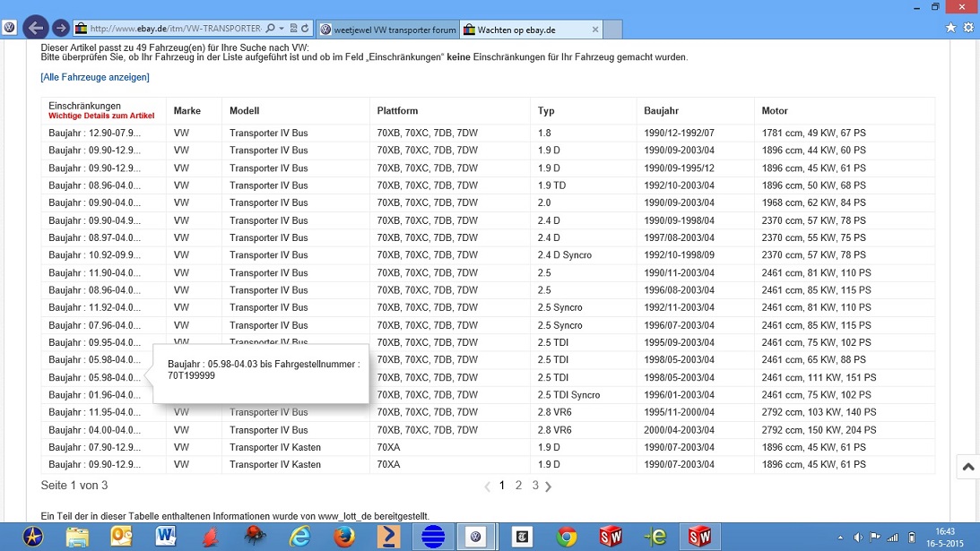This screenshot has width=980, height=551.
Task: Click the '1781 ccm, 49 KW, 67 PS' cell
Action: click(x=814, y=133)
